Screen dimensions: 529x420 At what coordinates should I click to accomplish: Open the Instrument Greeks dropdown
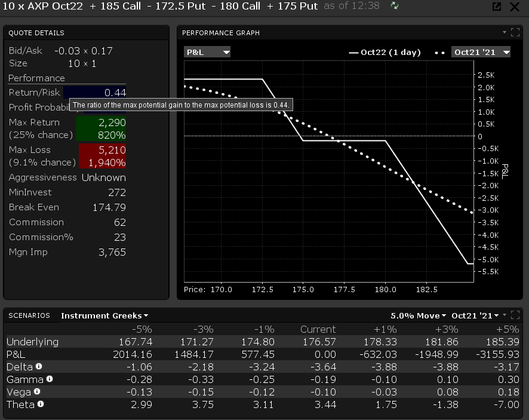pos(104,315)
